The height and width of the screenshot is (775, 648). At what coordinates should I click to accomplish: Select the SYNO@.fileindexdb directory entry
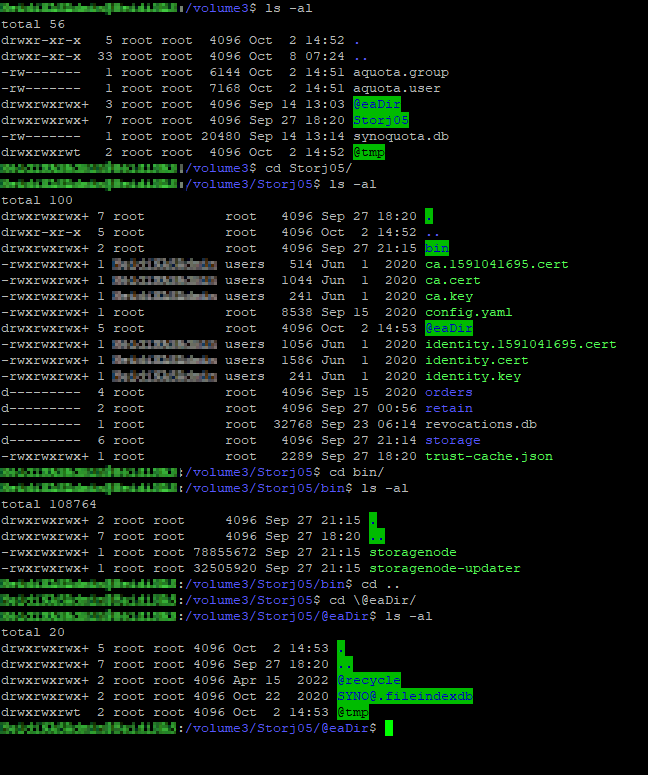click(x=404, y=696)
